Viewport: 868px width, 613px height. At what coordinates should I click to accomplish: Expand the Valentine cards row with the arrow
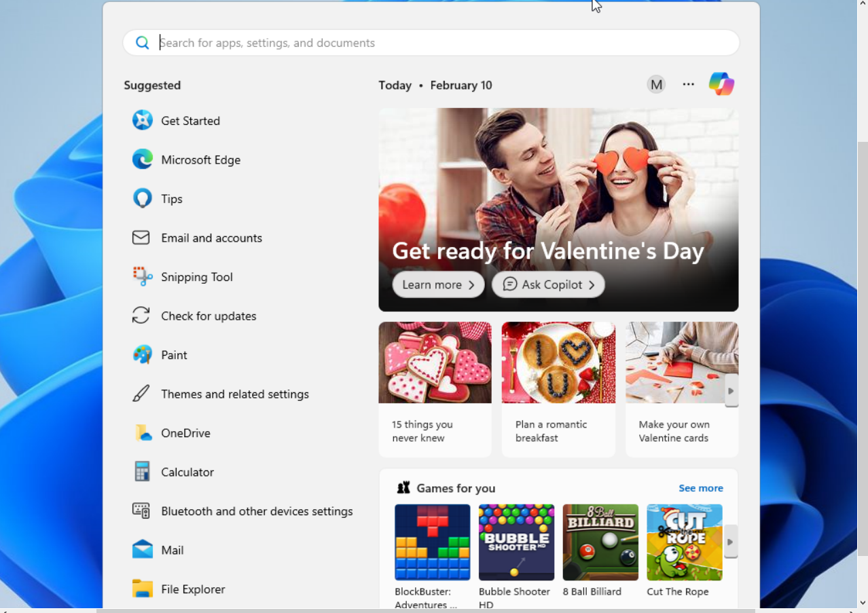coord(731,391)
